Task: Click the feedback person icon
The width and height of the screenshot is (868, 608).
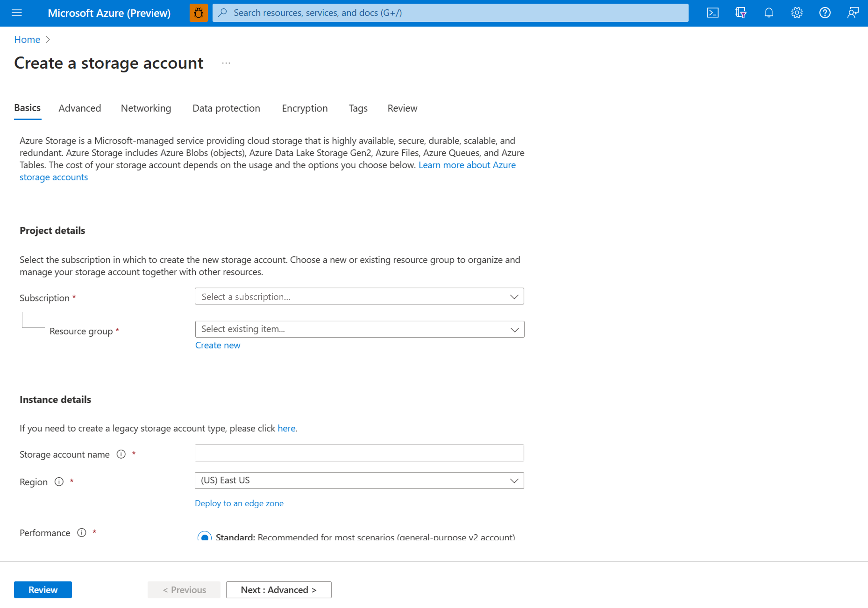Action: coord(853,13)
